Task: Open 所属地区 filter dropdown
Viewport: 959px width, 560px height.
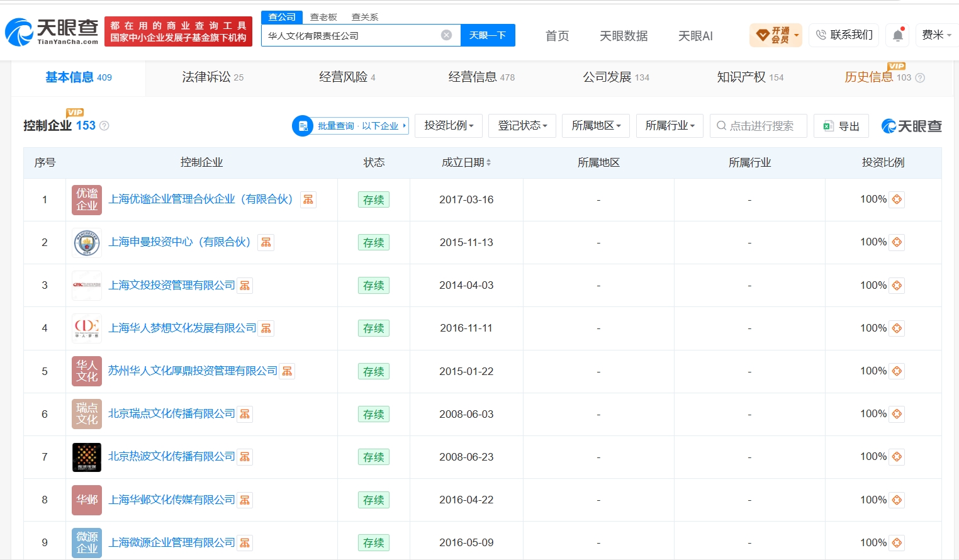Action: [596, 126]
